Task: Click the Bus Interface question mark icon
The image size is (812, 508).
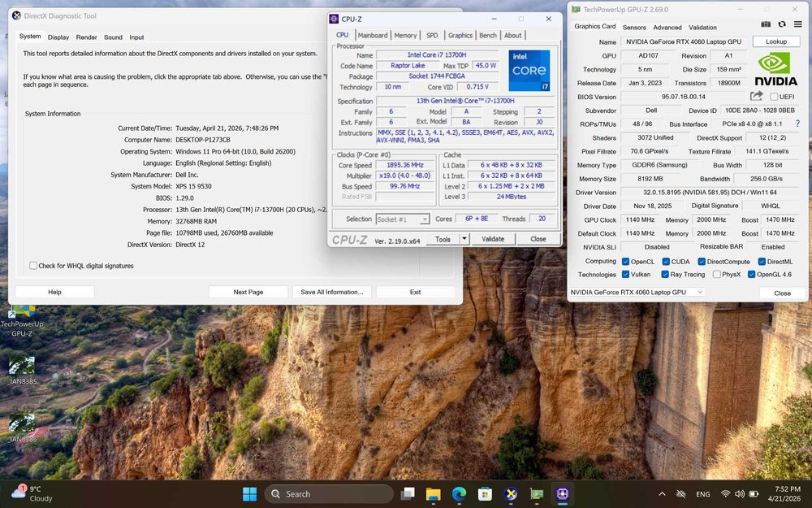Action: (x=797, y=124)
